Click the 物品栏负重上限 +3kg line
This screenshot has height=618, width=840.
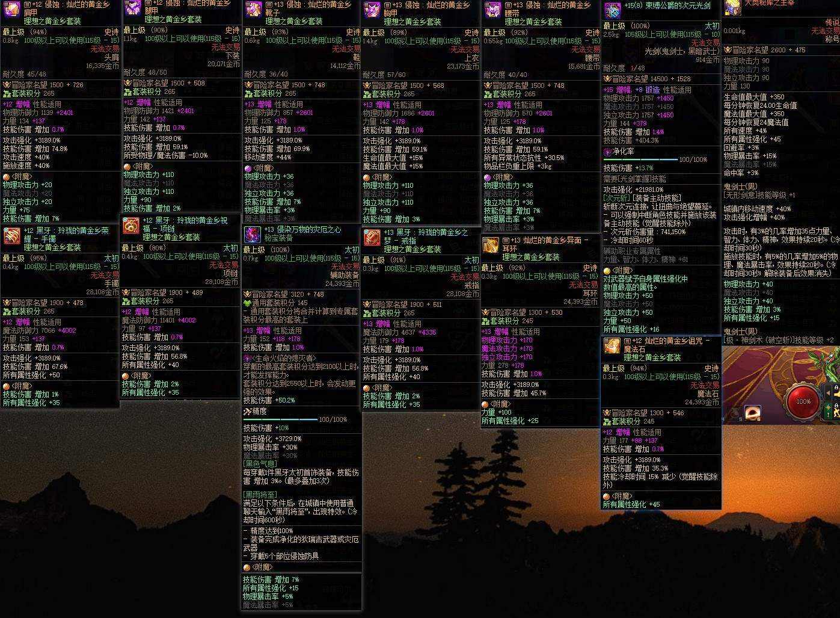click(518, 166)
